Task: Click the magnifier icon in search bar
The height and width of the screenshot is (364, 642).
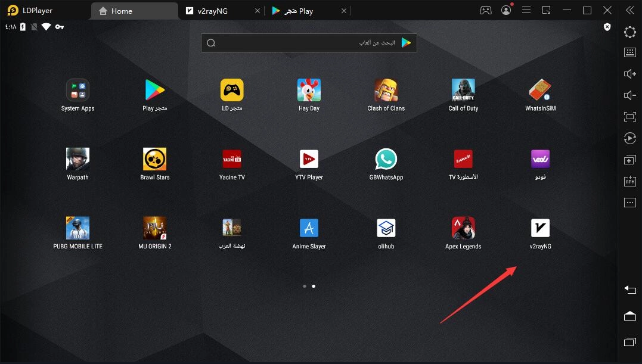Action: pyautogui.click(x=211, y=43)
